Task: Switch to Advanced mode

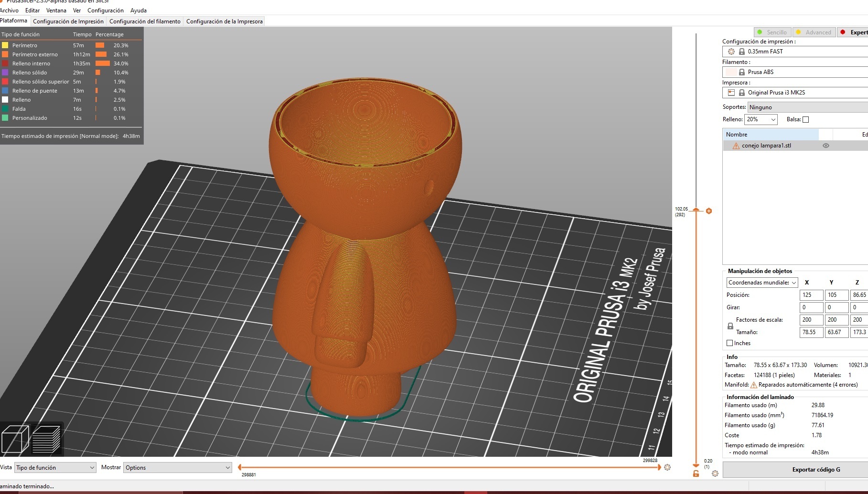Action: pyautogui.click(x=814, y=32)
